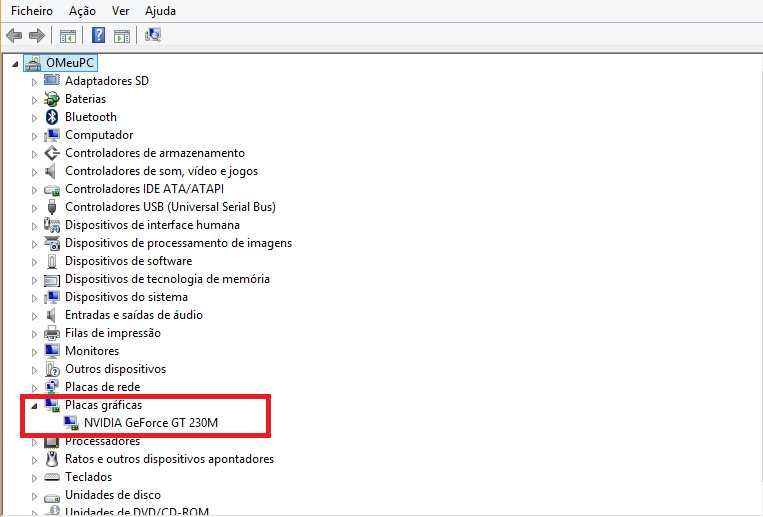The width and height of the screenshot is (763, 517).
Task: Click the Adaptadores SD icon
Action: coord(52,80)
